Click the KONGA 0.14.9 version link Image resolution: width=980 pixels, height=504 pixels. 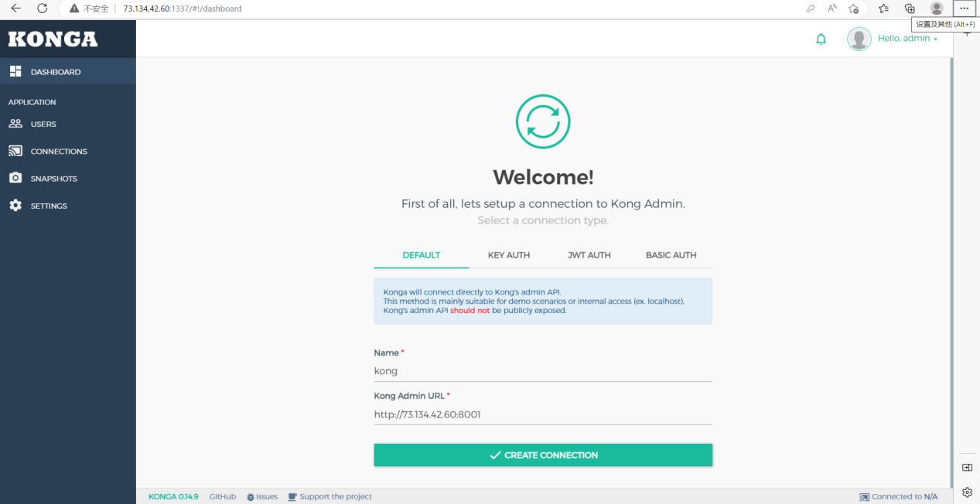(x=173, y=496)
